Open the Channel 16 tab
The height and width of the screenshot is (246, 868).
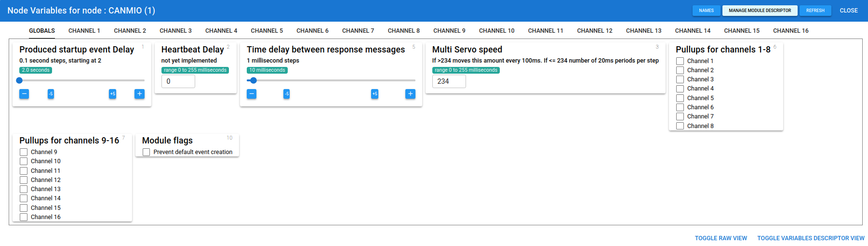coord(790,31)
